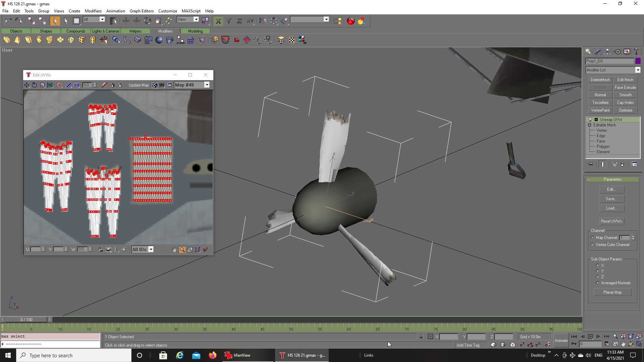Click the Zoom tool in Edit UVWs
The image size is (644, 362).
[x=182, y=250]
